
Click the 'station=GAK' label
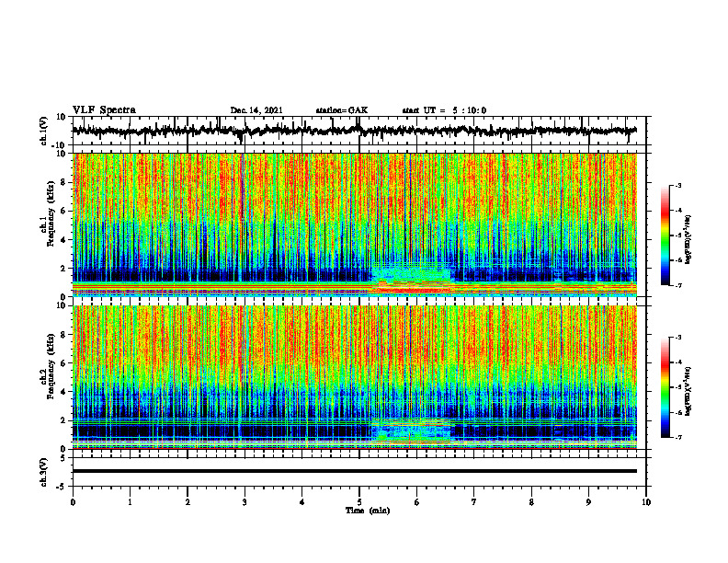tap(342, 110)
